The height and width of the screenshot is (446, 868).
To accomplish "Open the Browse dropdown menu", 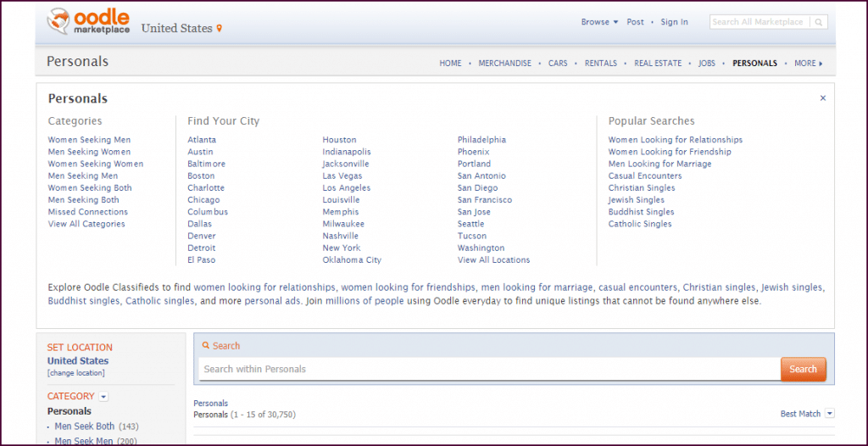I will [599, 22].
